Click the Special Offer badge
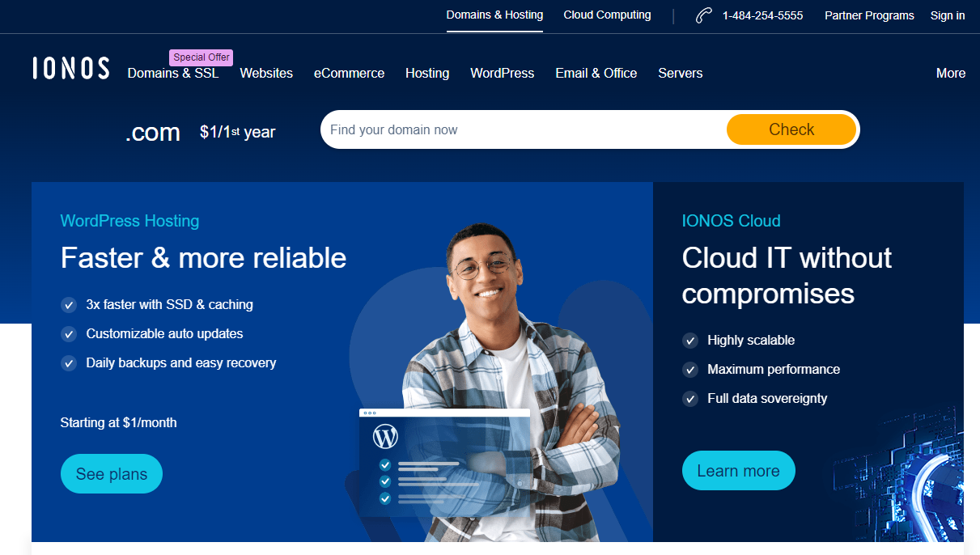This screenshot has height=555, width=980. (202, 57)
